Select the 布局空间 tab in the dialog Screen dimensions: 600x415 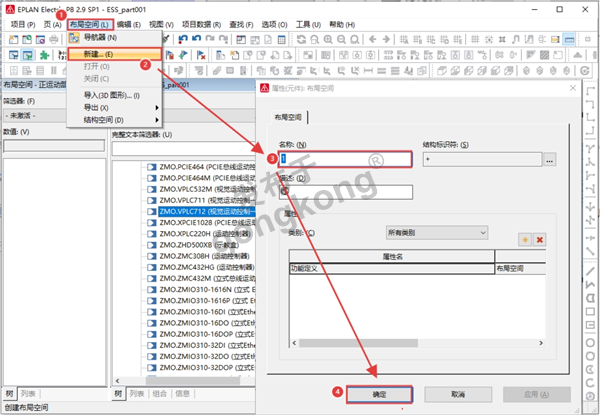pyautogui.click(x=288, y=117)
